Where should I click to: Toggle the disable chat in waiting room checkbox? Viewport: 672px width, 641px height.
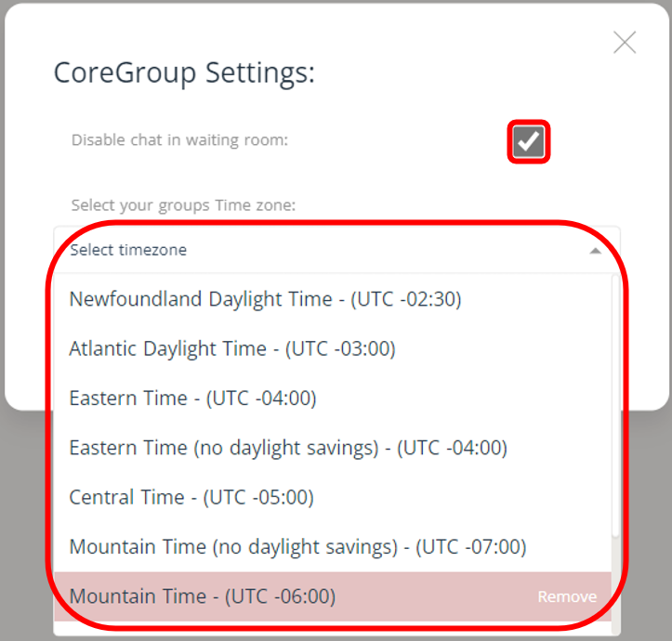pos(529,142)
